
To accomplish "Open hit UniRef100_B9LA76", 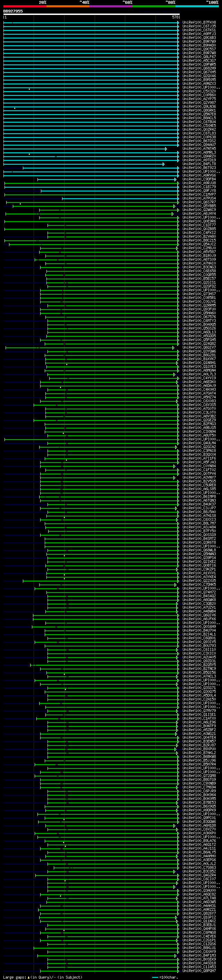I will point(199,841).
